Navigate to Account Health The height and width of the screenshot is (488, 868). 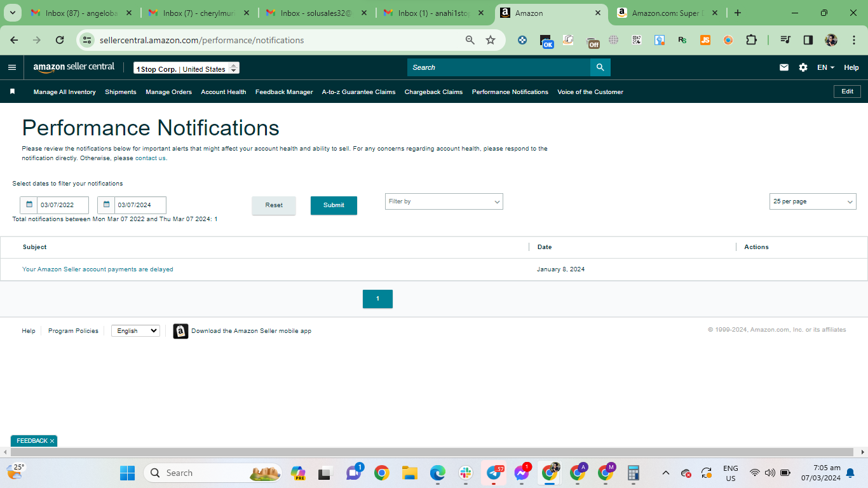pos(224,92)
